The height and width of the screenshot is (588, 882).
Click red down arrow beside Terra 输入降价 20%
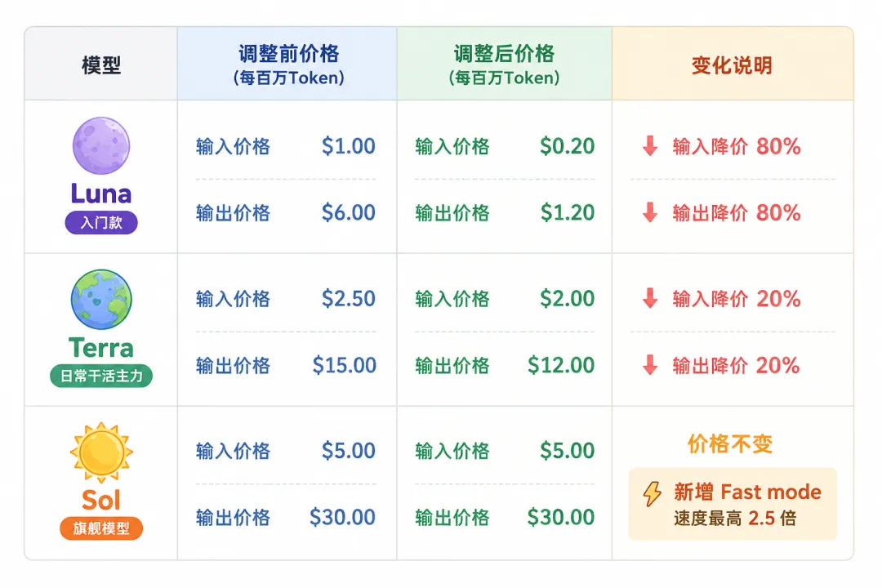coord(650,298)
